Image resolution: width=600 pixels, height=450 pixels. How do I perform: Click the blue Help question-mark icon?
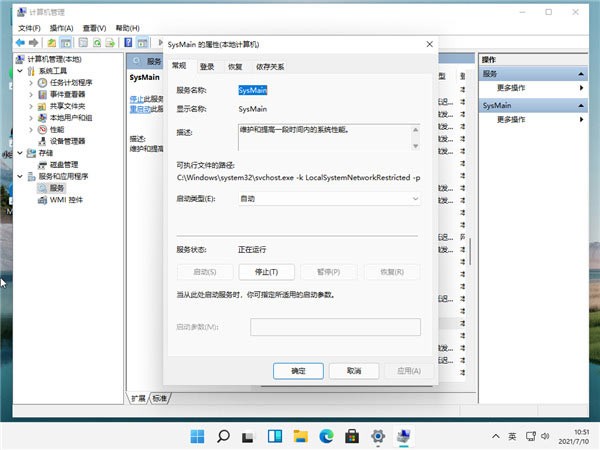pos(128,43)
